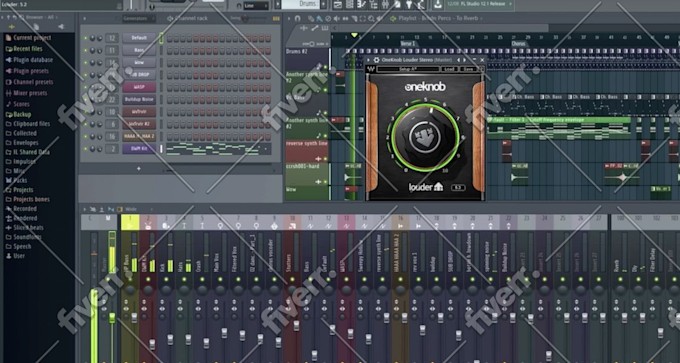Open OneKnob Louder plugin gear settings

[x=376, y=60]
